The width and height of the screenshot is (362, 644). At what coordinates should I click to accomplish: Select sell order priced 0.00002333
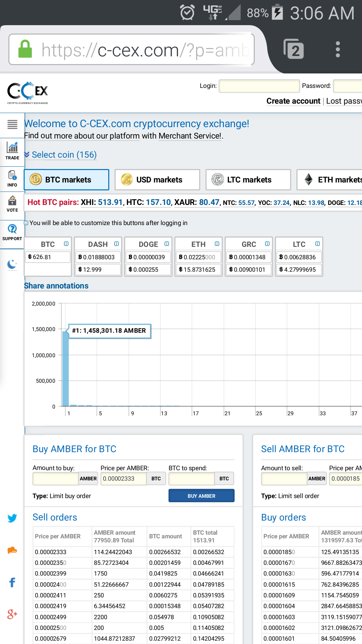tap(133, 552)
